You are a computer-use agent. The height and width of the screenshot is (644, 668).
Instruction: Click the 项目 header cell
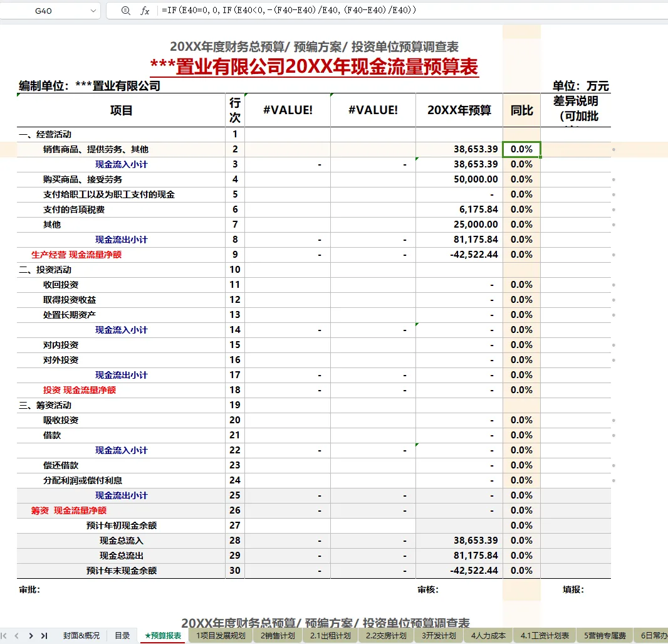coord(121,110)
